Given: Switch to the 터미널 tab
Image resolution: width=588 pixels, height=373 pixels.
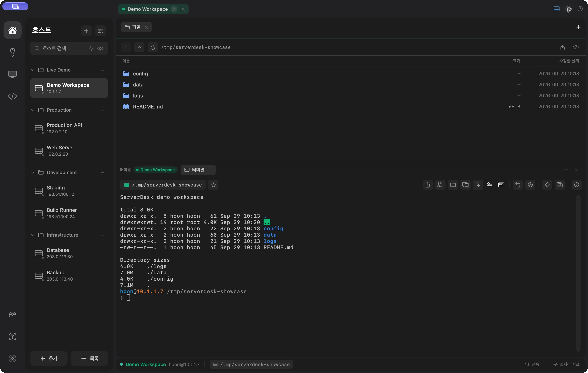Looking at the screenshot, I should [x=198, y=170].
